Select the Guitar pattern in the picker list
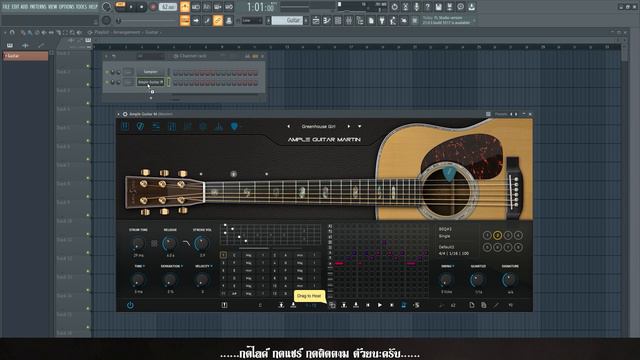The height and width of the screenshot is (360, 640). click(x=26, y=56)
